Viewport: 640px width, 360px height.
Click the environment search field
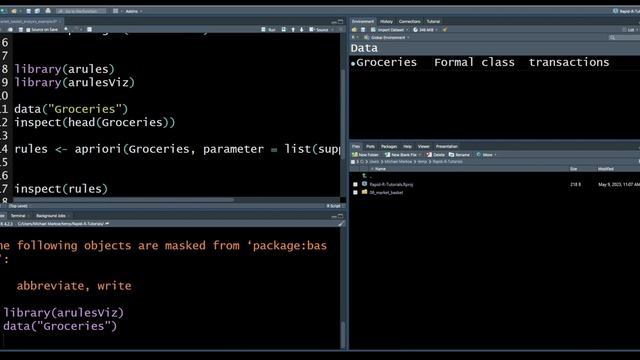click(624, 38)
